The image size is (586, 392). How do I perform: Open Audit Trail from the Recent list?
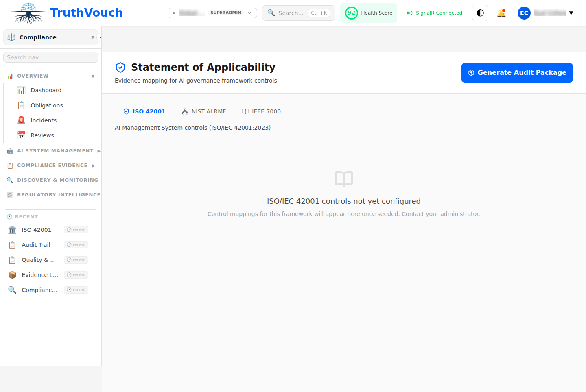(x=36, y=244)
